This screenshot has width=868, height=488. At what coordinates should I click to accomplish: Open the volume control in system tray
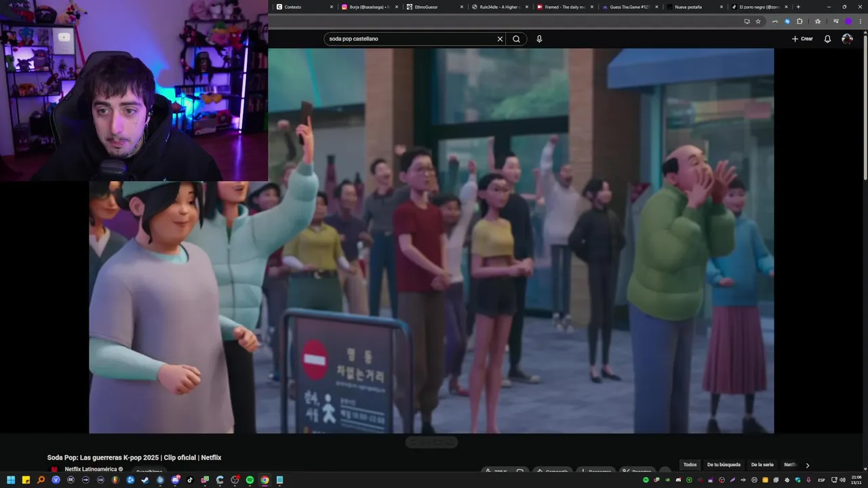(x=843, y=480)
